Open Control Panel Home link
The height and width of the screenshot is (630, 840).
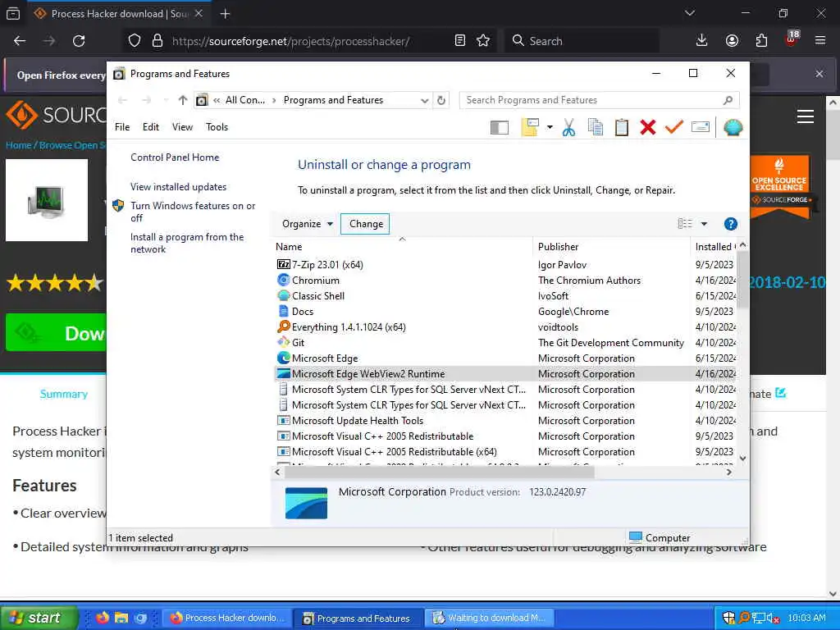[175, 157]
